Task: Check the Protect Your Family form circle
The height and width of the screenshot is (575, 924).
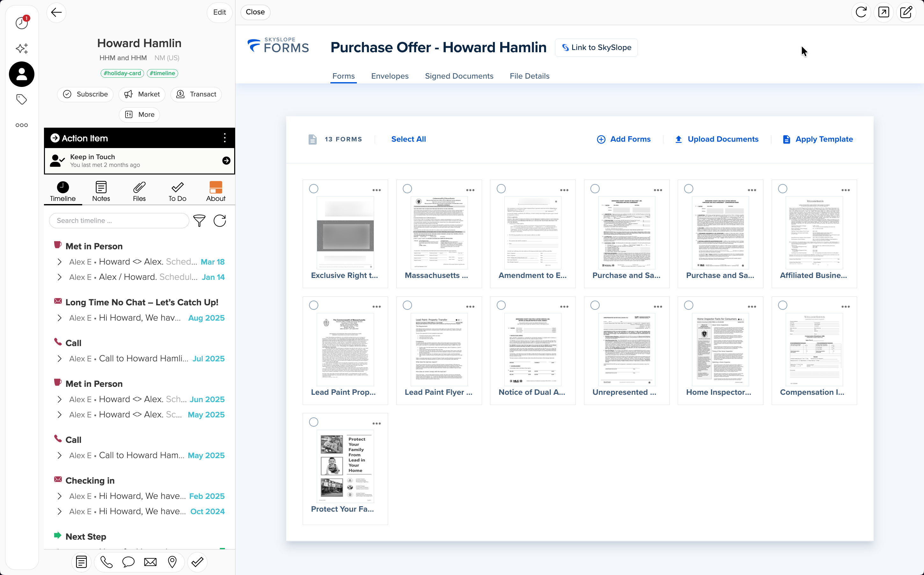Action: click(x=314, y=422)
